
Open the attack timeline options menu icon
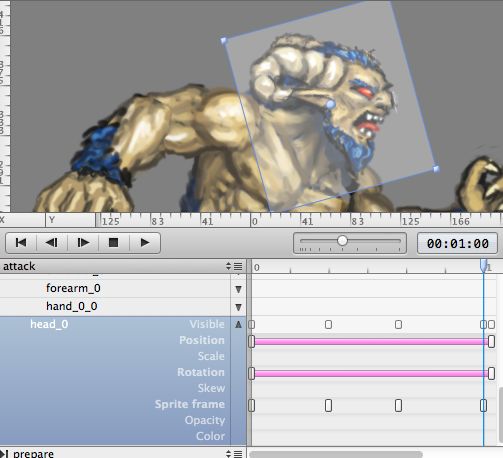[238, 266]
